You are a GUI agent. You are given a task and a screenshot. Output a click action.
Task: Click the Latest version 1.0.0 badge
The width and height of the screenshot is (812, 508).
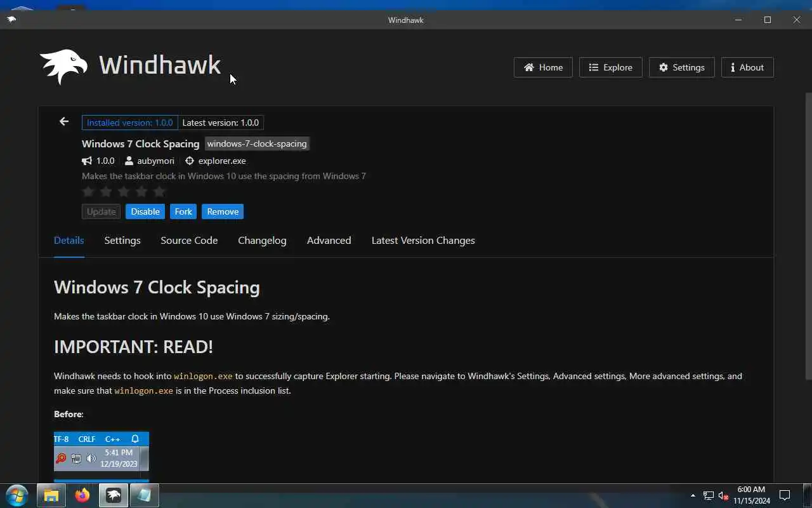coord(220,123)
